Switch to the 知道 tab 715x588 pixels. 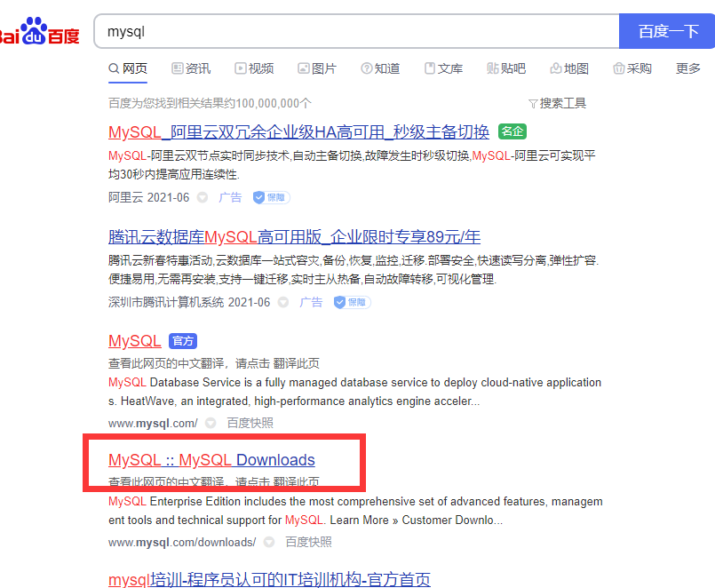pyautogui.click(x=380, y=68)
